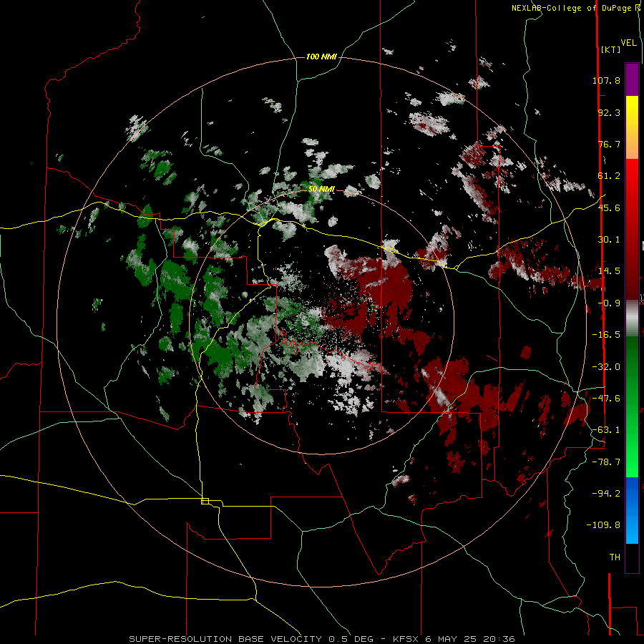Click the [KT] units label

click(x=611, y=49)
